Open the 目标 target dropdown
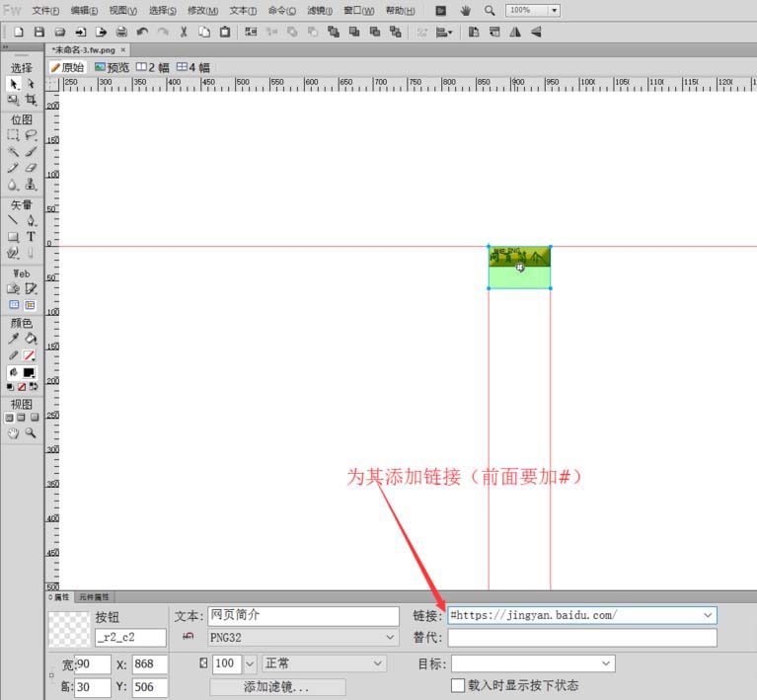757x700 pixels. coord(605,663)
